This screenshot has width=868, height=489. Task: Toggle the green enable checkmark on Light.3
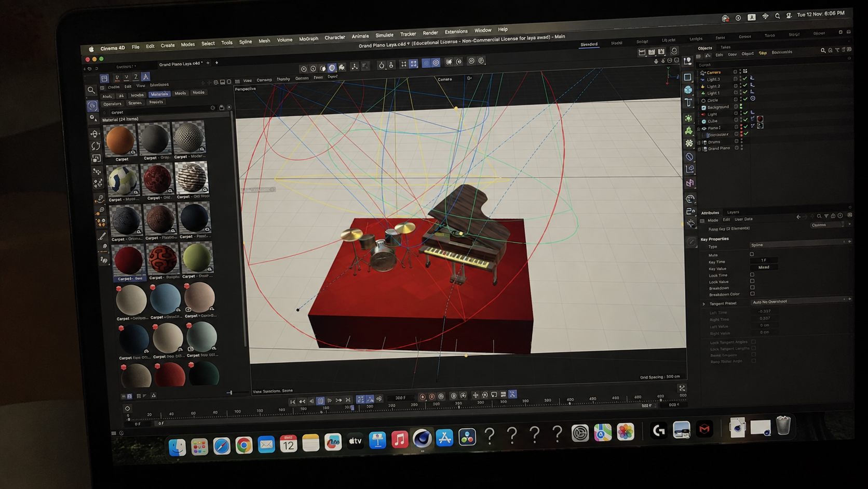pos(745,78)
